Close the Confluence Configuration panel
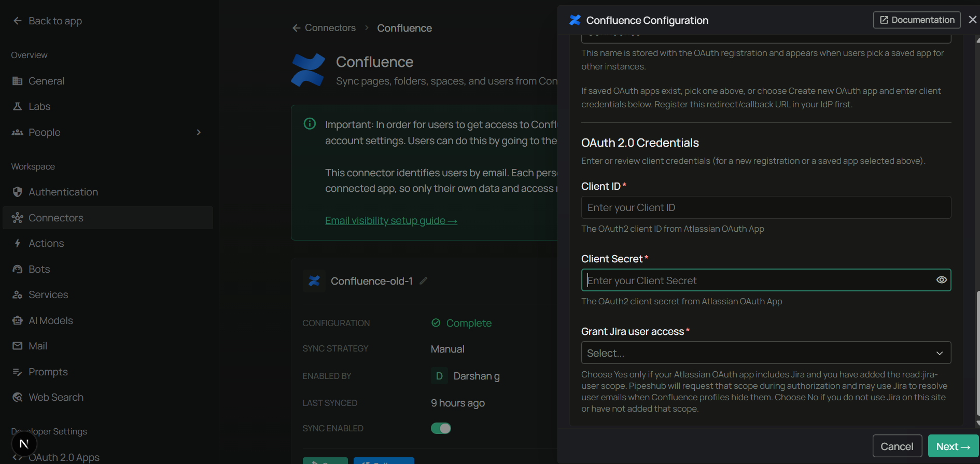The width and height of the screenshot is (980, 464). 972,20
